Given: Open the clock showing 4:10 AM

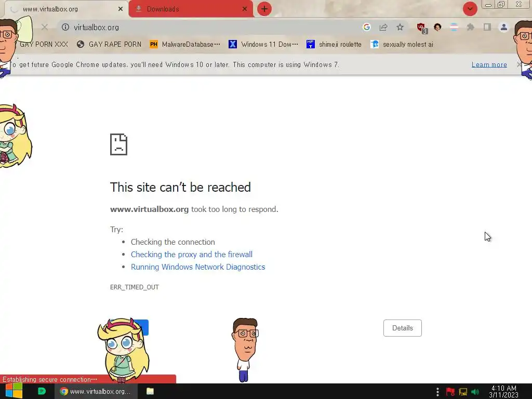Looking at the screenshot, I should click(504, 392).
